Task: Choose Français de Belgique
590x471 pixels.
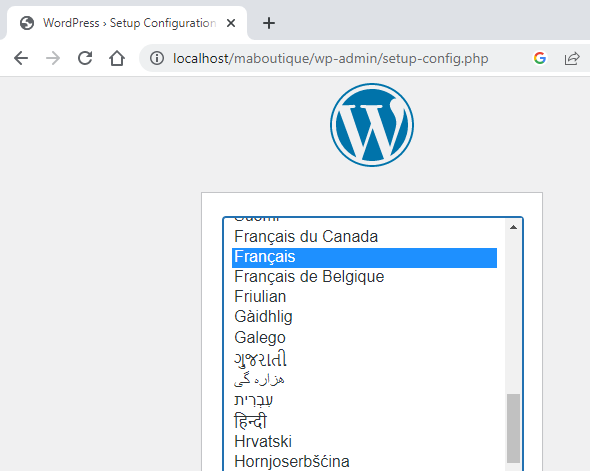Action: 365,277
